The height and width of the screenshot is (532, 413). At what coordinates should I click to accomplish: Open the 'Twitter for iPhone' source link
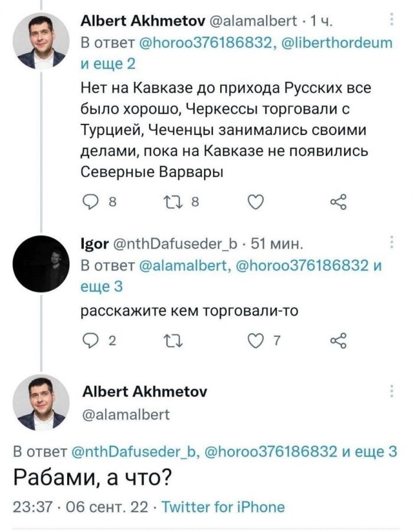click(x=223, y=507)
